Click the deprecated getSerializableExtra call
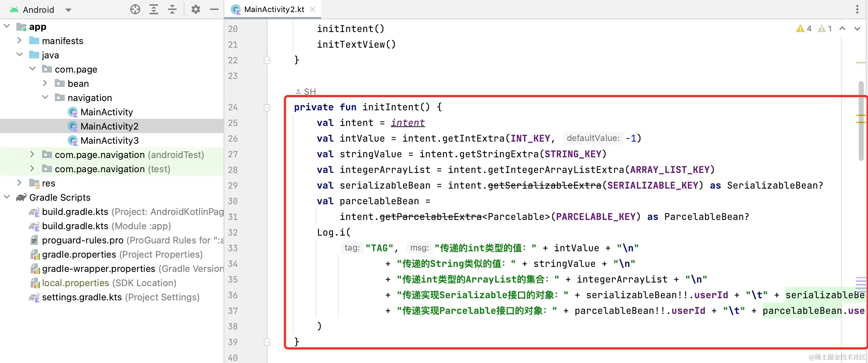Viewport: 868px width, 363px height. (x=544, y=185)
